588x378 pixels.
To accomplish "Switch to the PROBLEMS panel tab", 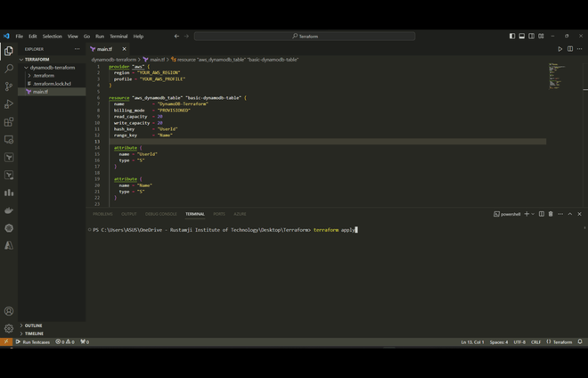I will (102, 214).
